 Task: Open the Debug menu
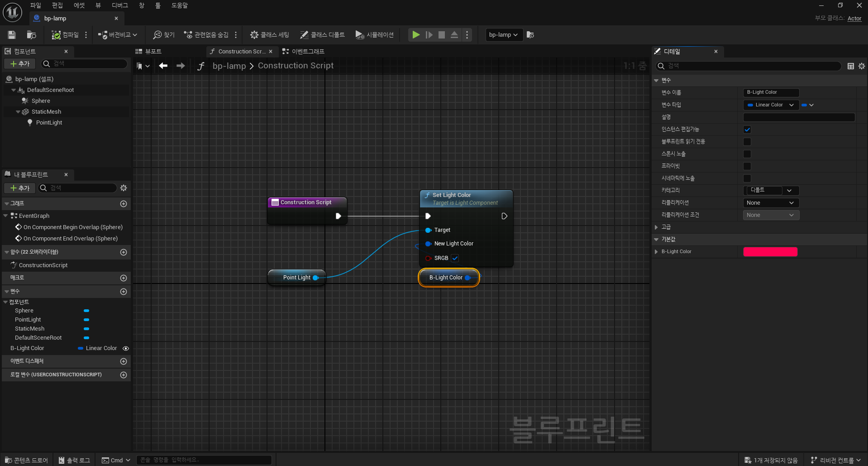(x=120, y=5)
